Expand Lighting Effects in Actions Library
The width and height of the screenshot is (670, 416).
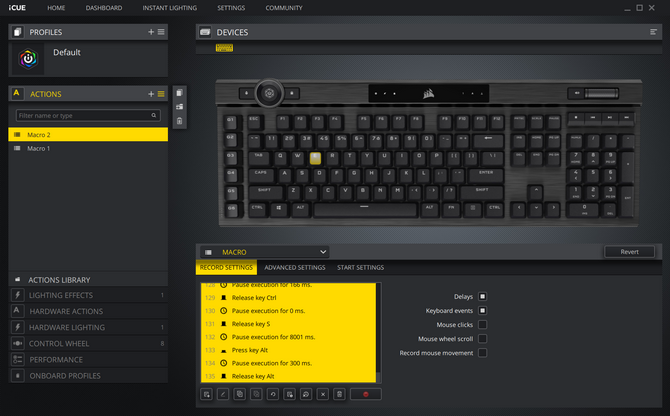click(88, 295)
